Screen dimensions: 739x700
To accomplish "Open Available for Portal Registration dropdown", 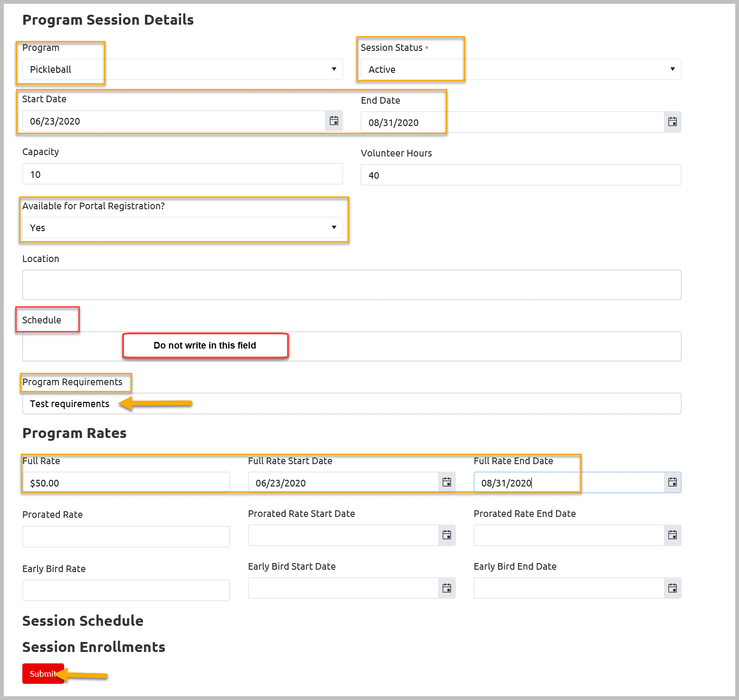I will tap(182, 228).
